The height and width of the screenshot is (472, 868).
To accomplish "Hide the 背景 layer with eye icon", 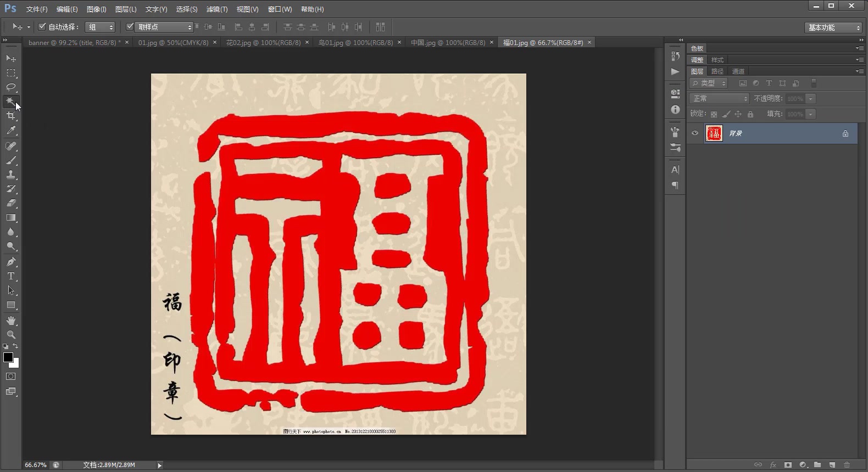I will (x=695, y=133).
